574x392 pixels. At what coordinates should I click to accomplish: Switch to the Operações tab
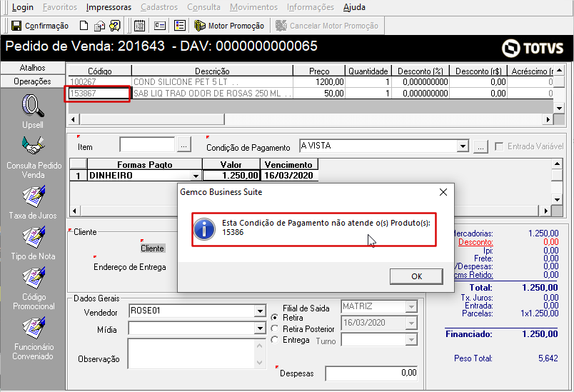point(33,81)
